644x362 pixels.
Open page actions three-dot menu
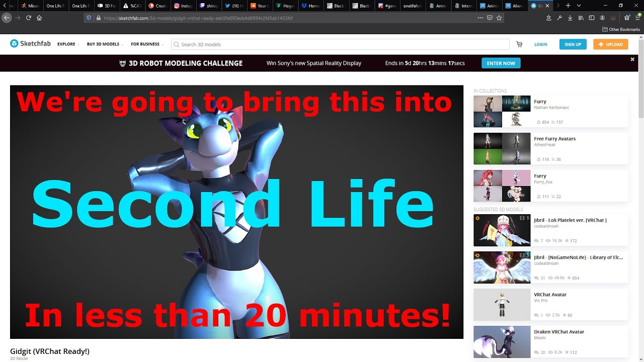click(x=480, y=18)
